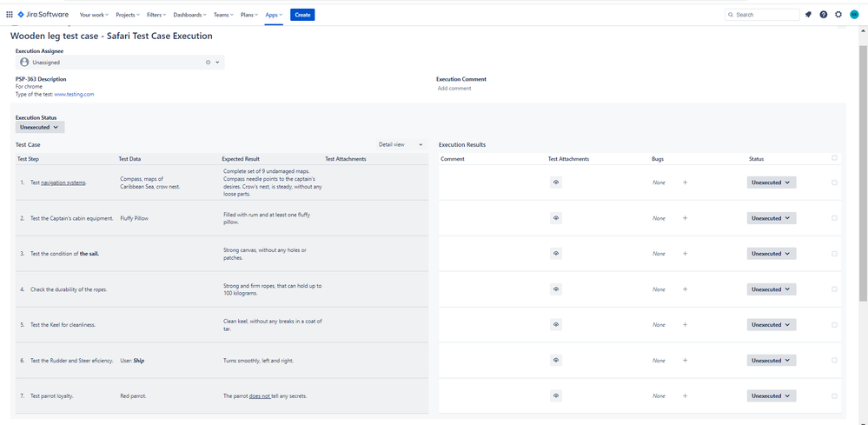
Task: Open the Apps menu
Action: coord(274,15)
